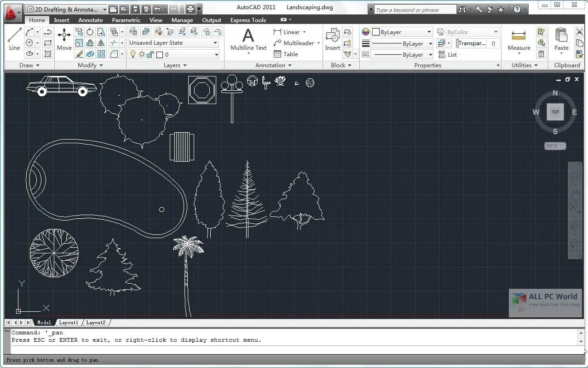Switch to the Insert ribbon tab
This screenshot has height=368, width=588.
pyautogui.click(x=62, y=20)
